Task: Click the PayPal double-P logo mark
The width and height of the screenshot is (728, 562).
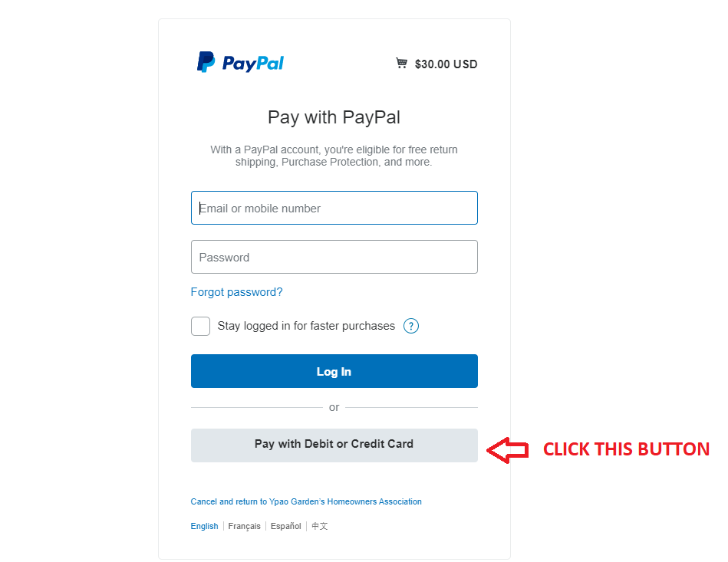Action: click(206, 62)
